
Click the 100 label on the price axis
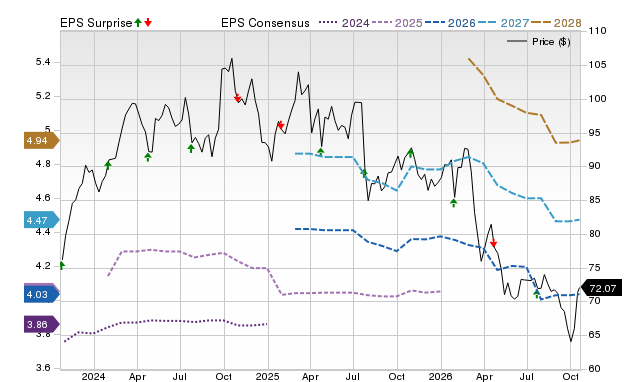coord(597,99)
